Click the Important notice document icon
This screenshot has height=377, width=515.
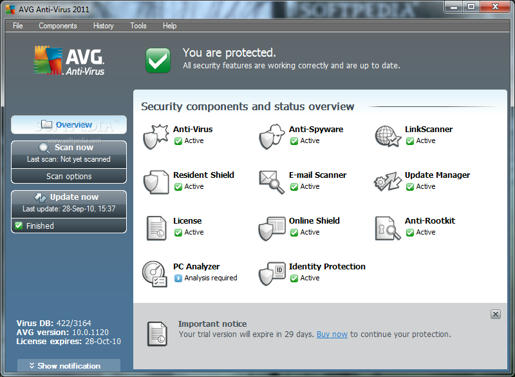tap(157, 334)
